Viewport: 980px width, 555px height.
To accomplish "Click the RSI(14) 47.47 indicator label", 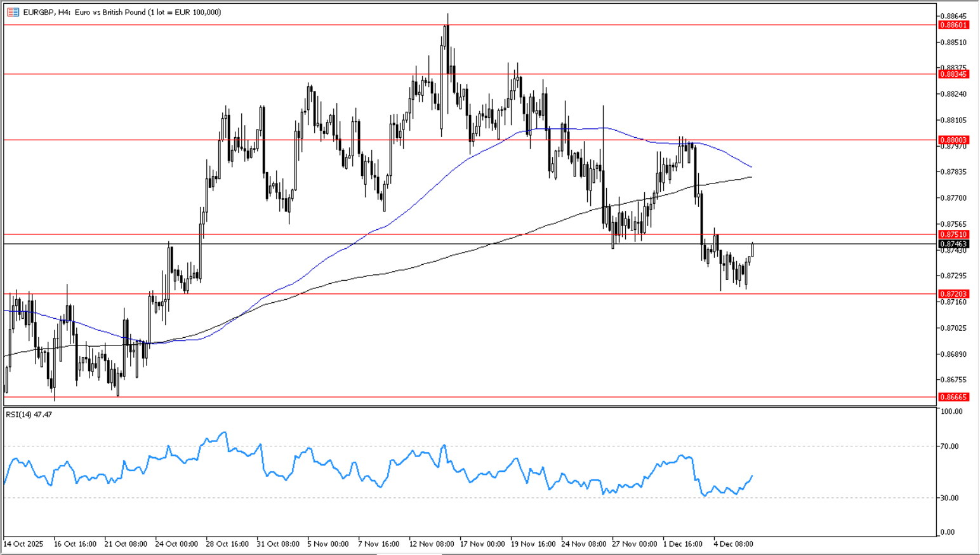I will click(x=29, y=415).
